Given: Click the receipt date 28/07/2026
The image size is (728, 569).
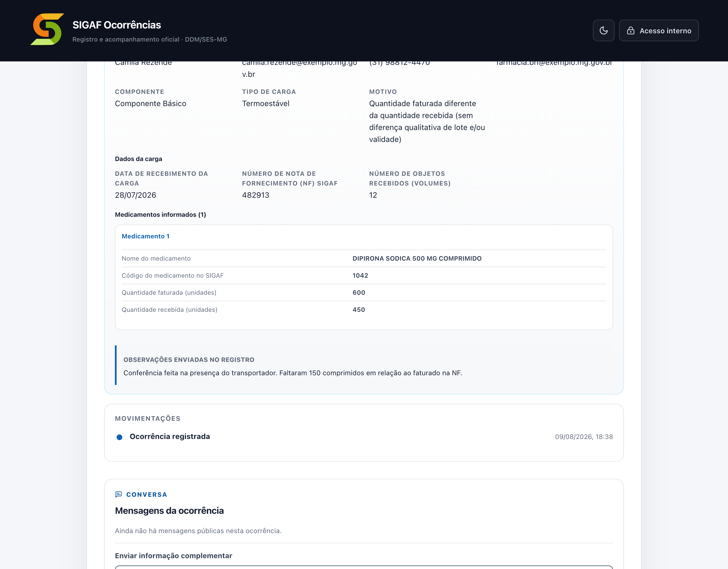Looking at the screenshot, I should pos(136,195).
